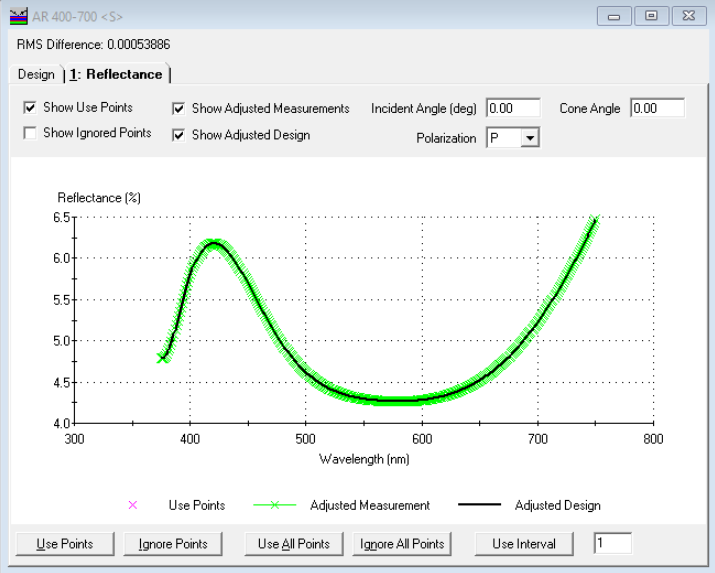Open the Polarization dropdown

pos(530,139)
